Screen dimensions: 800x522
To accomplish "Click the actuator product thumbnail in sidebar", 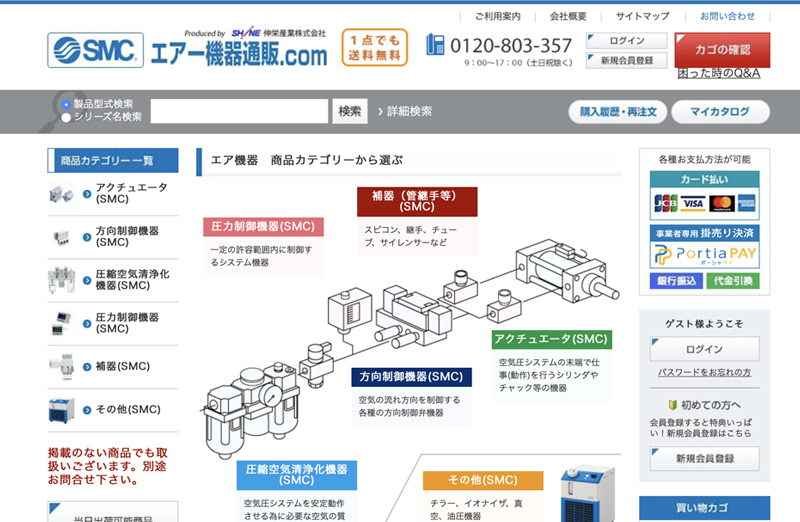I will [62, 194].
